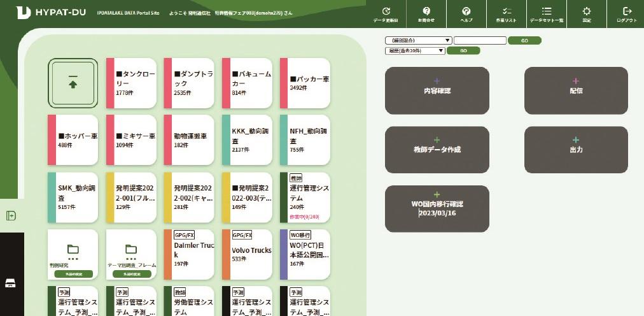Click rename button under 判例研究 folder
The width and height of the screenshot is (644, 316).
coord(74,274)
